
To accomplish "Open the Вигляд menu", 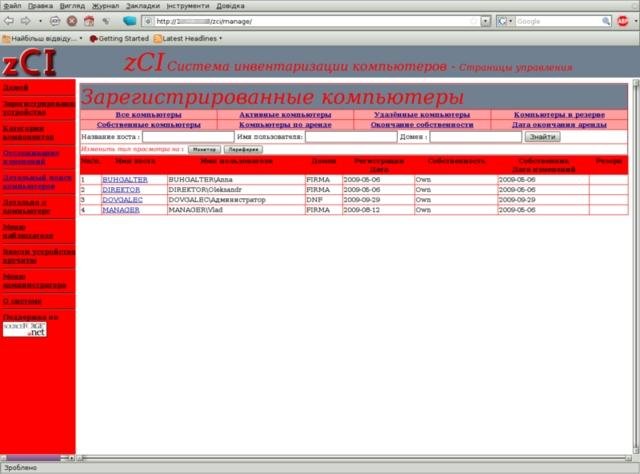I will point(72,6).
